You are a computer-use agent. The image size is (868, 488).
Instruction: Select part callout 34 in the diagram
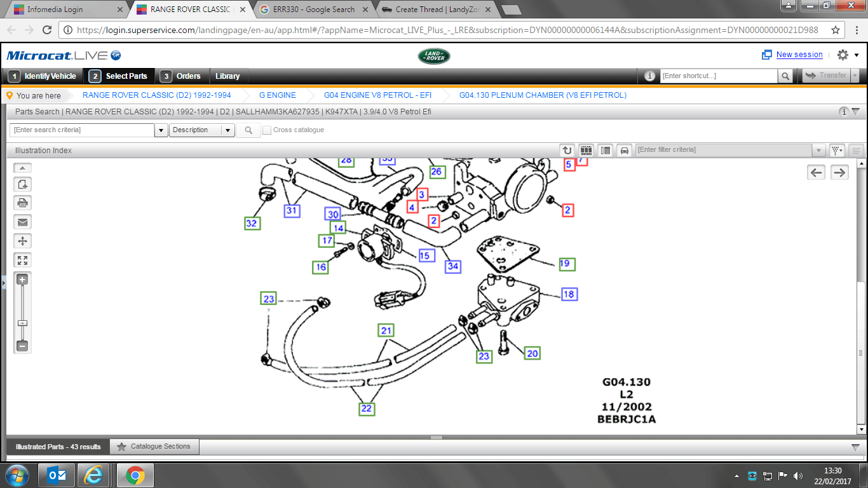(x=453, y=266)
